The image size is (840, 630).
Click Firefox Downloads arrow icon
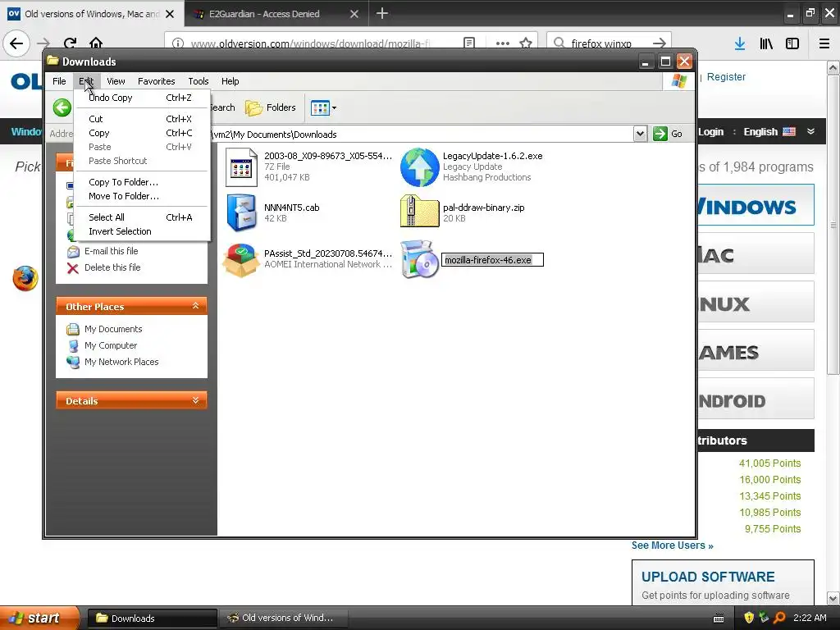740,44
